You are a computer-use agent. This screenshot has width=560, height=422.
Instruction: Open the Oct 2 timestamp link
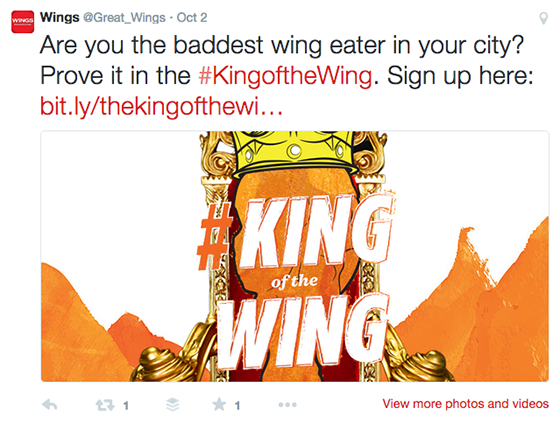[x=192, y=17]
